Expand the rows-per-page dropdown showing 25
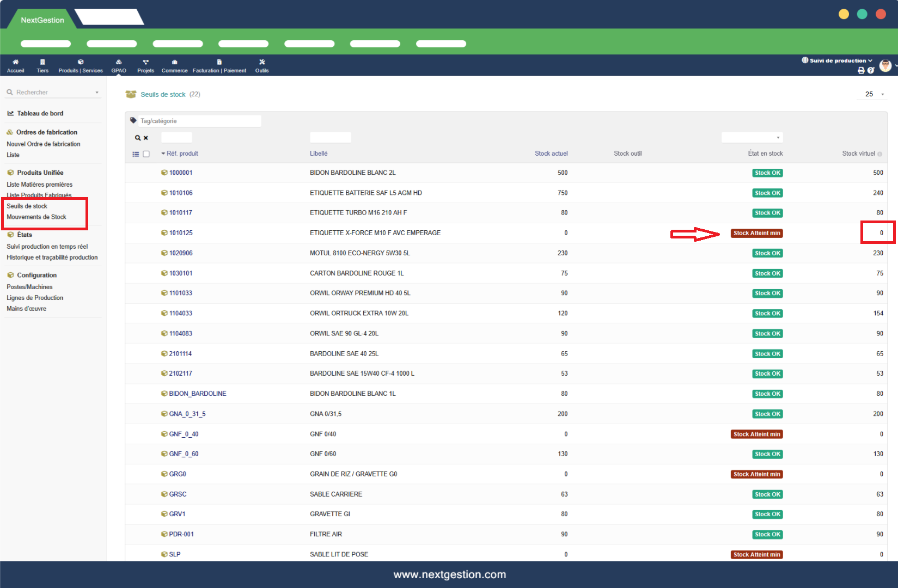This screenshot has height=588, width=898. (874, 94)
